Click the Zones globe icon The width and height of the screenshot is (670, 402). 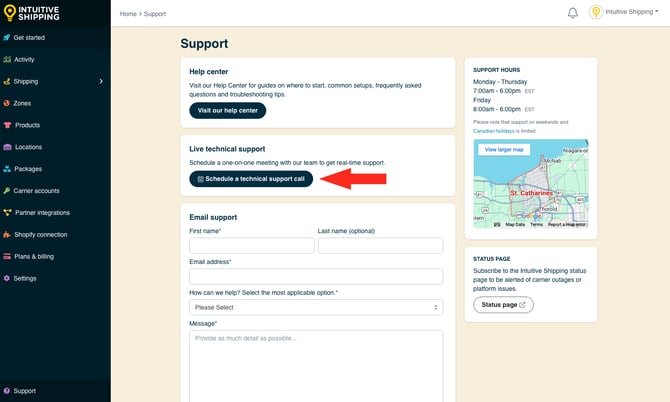6,103
